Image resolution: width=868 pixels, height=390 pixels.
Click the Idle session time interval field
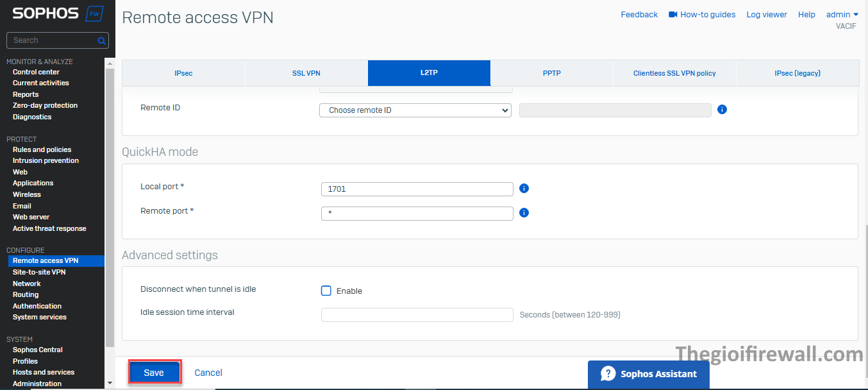pyautogui.click(x=417, y=314)
